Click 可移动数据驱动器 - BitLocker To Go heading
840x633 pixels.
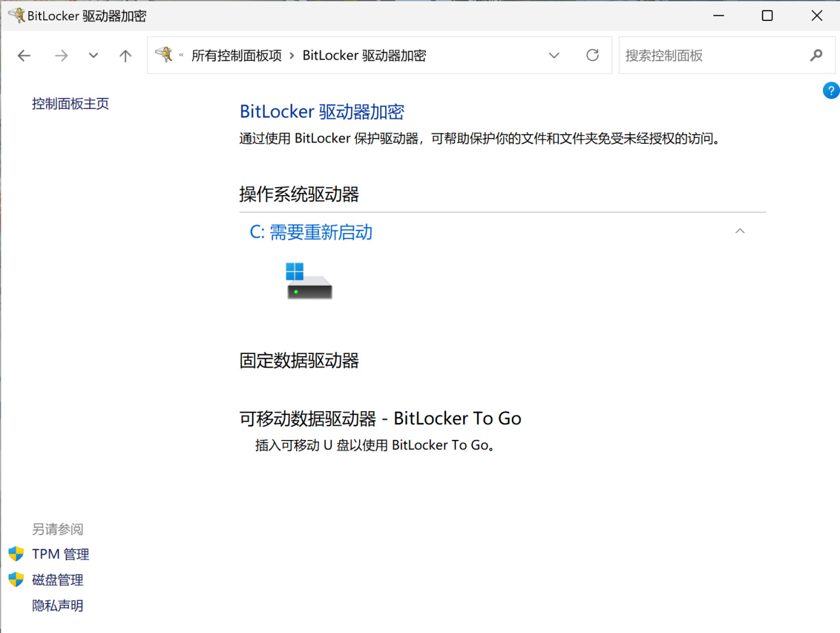click(x=381, y=418)
